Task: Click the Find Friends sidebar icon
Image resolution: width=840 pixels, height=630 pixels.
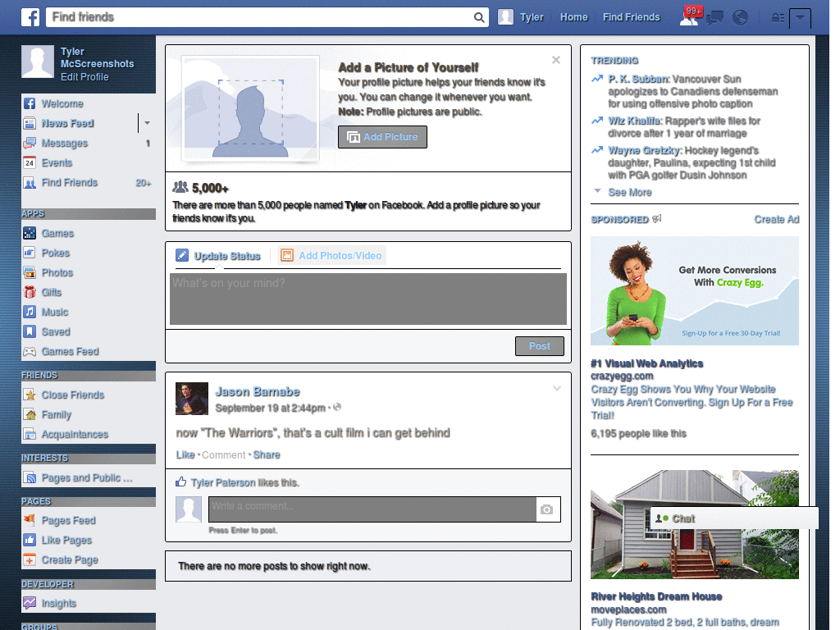Action: click(x=30, y=183)
